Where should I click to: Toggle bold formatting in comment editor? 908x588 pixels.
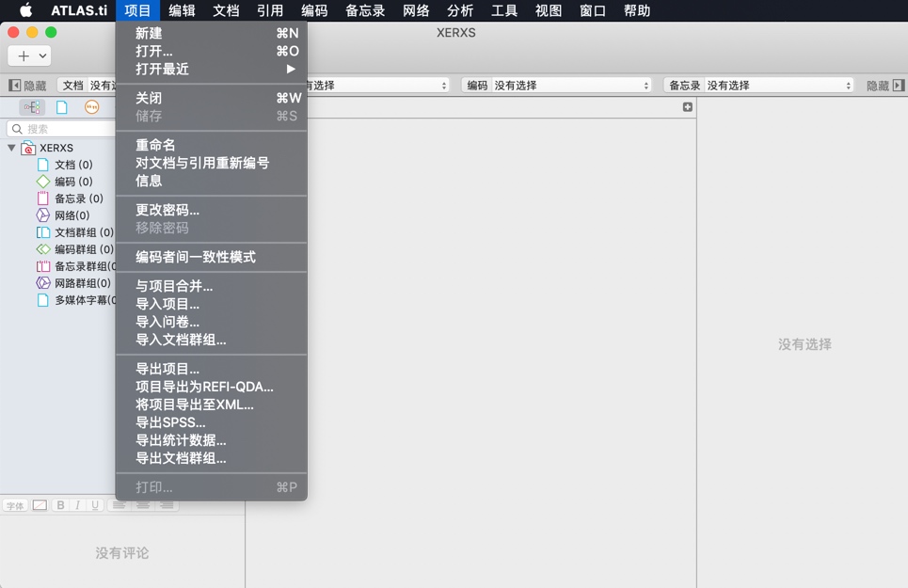click(60, 505)
